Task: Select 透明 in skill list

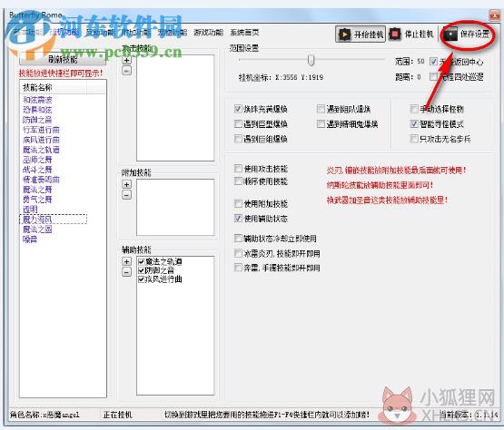Action: [30, 210]
